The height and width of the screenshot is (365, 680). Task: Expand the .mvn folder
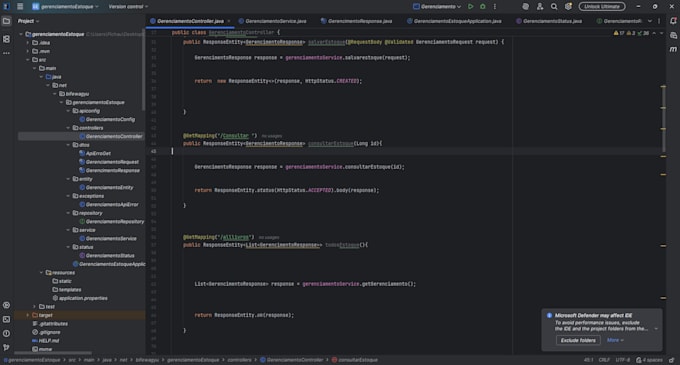[x=28, y=51]
